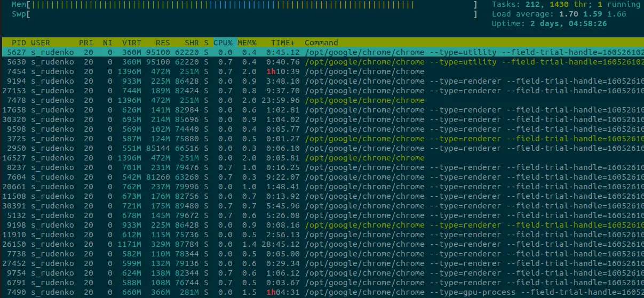Click the Swp swap meter bar
Viewport: 644px width, 298px height.
[x=244, y=14]
